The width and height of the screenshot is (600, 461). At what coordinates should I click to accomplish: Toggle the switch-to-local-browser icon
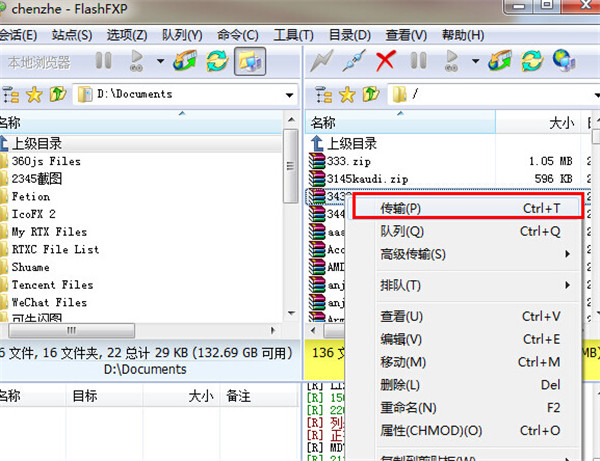[249, 61]
